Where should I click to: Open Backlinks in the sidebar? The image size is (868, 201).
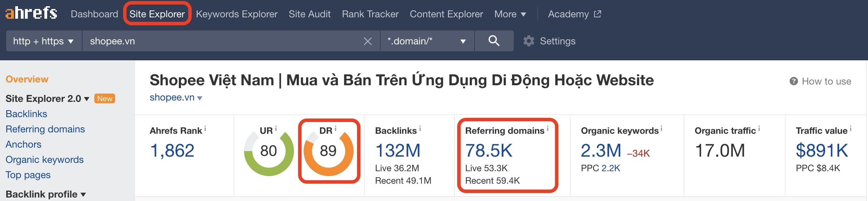(x=26, y=114)
